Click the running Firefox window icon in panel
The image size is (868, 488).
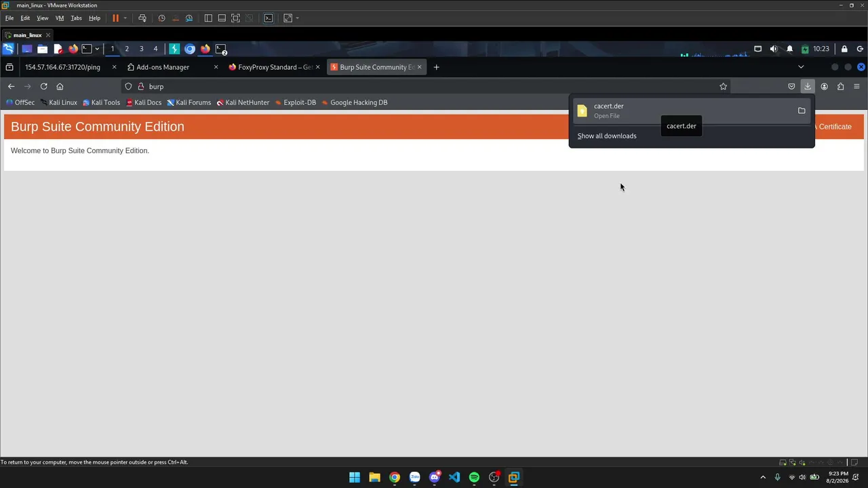pos(205,49)
